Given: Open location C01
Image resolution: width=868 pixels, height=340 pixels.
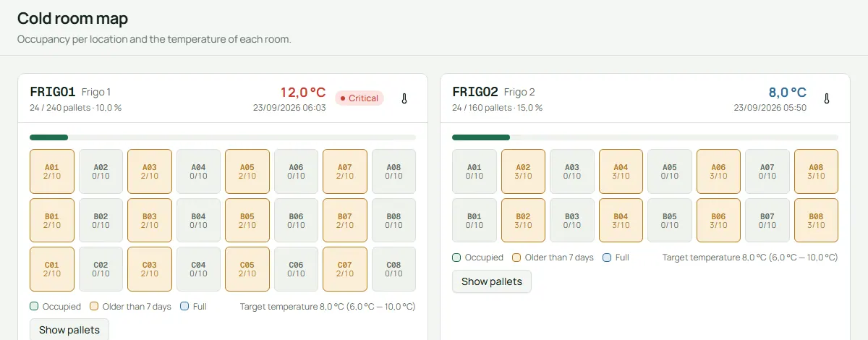Looking at the screenshot, I should pos(52,269).
